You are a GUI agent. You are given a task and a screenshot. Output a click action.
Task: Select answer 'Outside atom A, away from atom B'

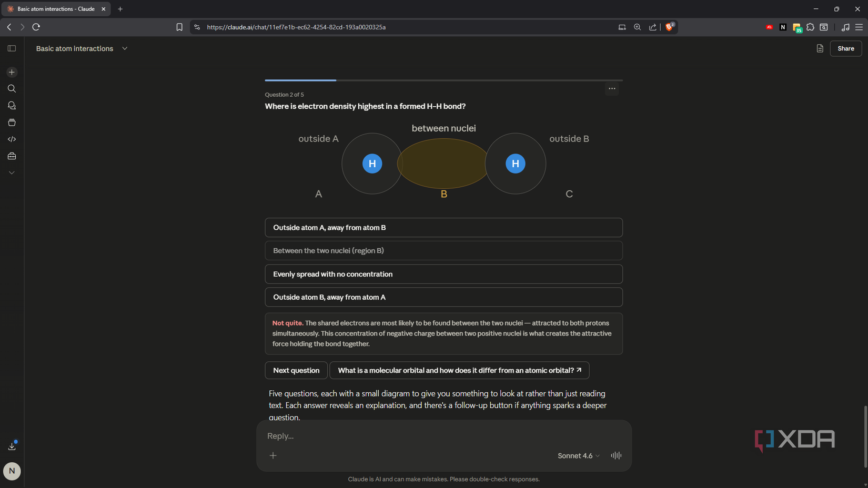[x=443, y=228]
